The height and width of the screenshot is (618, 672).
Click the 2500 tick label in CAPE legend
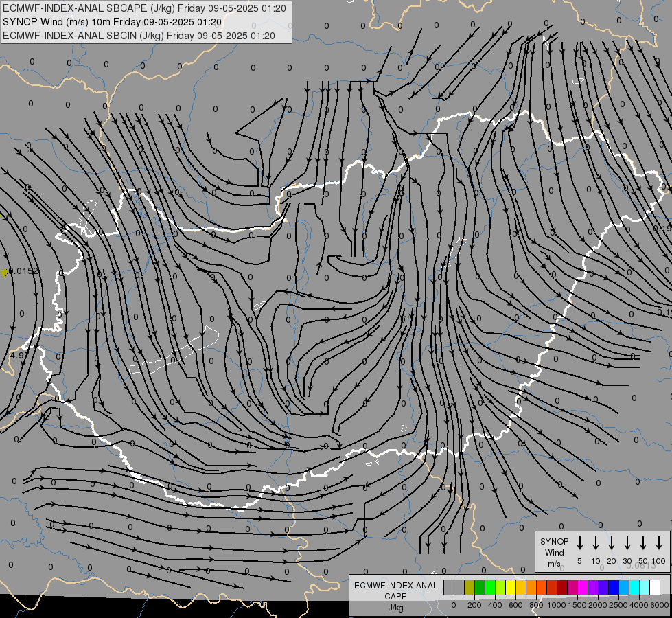pyautogui.click(x=618, y=605)
